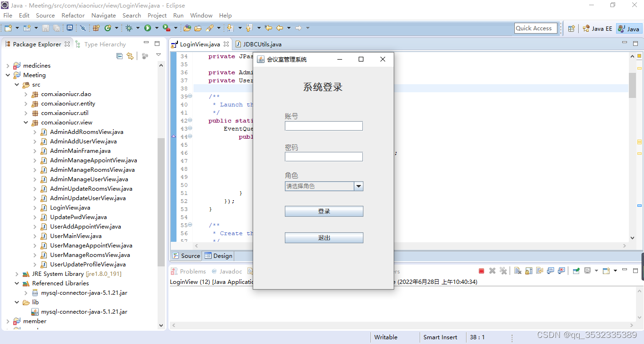Click the 退出 exit button
The width and height of the screenshot is (644, 344).
point(324,238)
